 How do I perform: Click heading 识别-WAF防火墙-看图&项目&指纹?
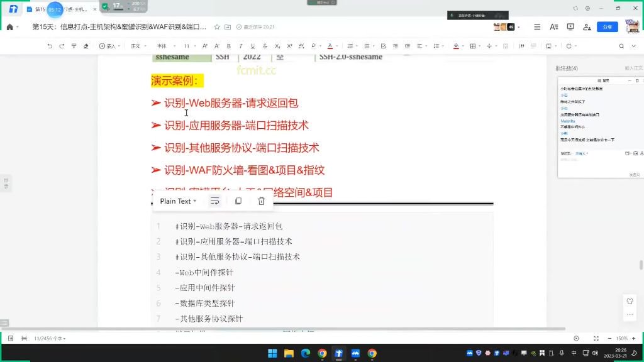click(x=245, y=170)
